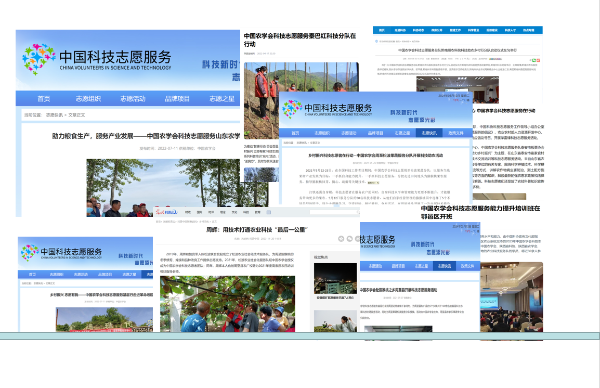Click the red news site logo above kiwi article
Image resolution: width=600 pixels, height=388 pixels.
click(166, 212)
